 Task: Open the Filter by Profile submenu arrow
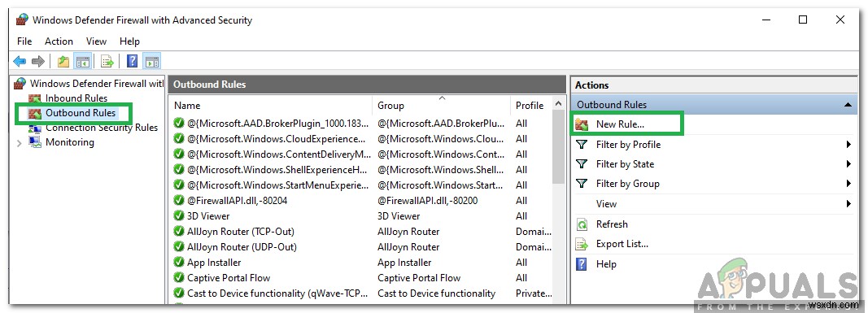click(848, 145)
